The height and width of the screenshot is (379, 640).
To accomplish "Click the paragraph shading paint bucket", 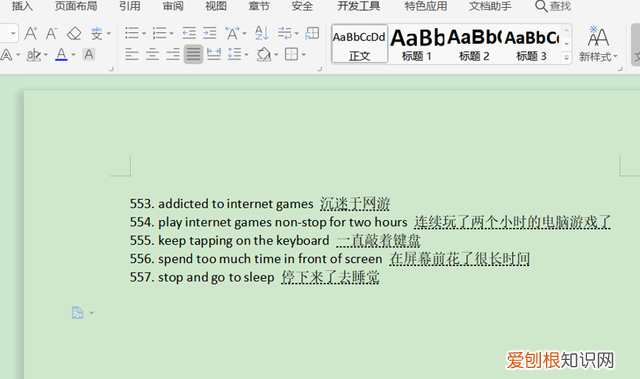I will [x=264, y=54].
